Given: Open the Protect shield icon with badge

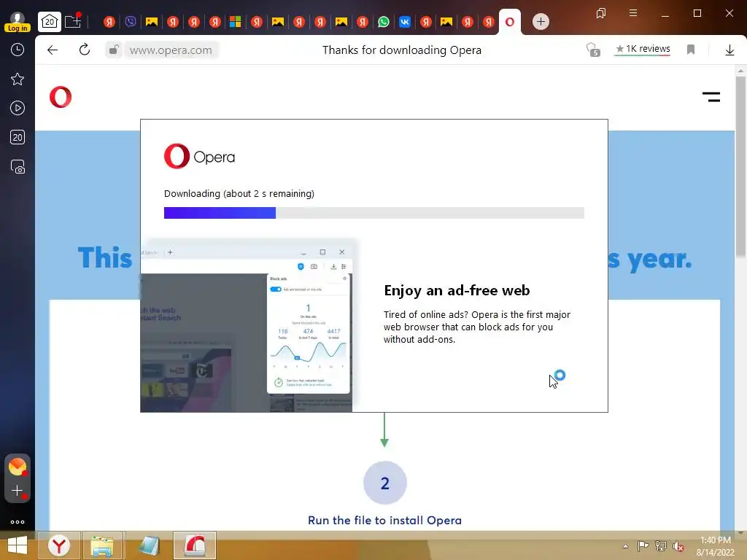Looking at the screenshot, I should pos(592,50).
